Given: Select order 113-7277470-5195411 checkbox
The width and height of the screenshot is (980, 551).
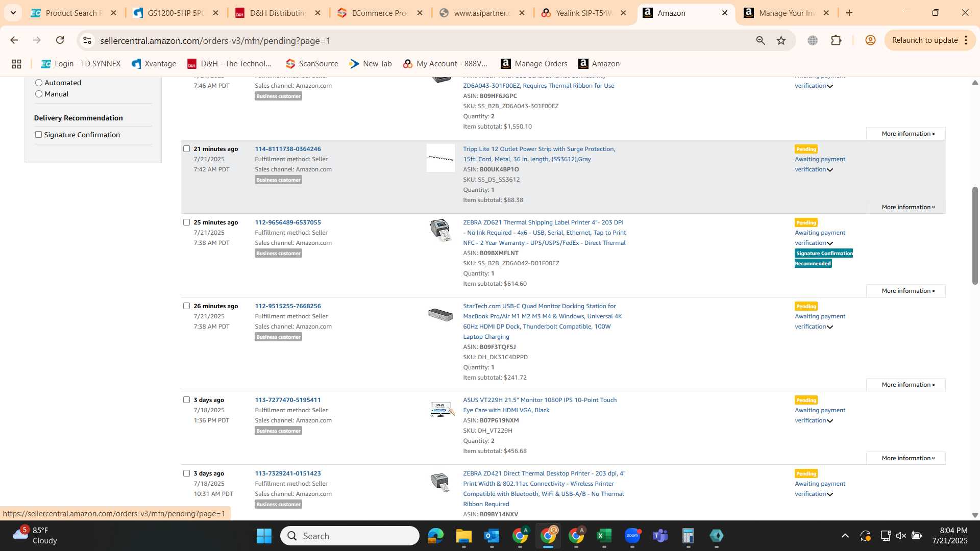Looking at the screenshot, I should pyautogui.click(x=186, y=400).
